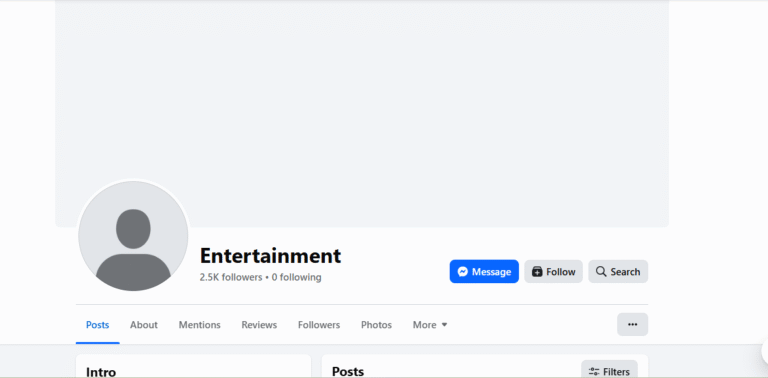Click the default profile avatar picture
Viewport: 768px width, 378px height.
(x=133, y=236)
